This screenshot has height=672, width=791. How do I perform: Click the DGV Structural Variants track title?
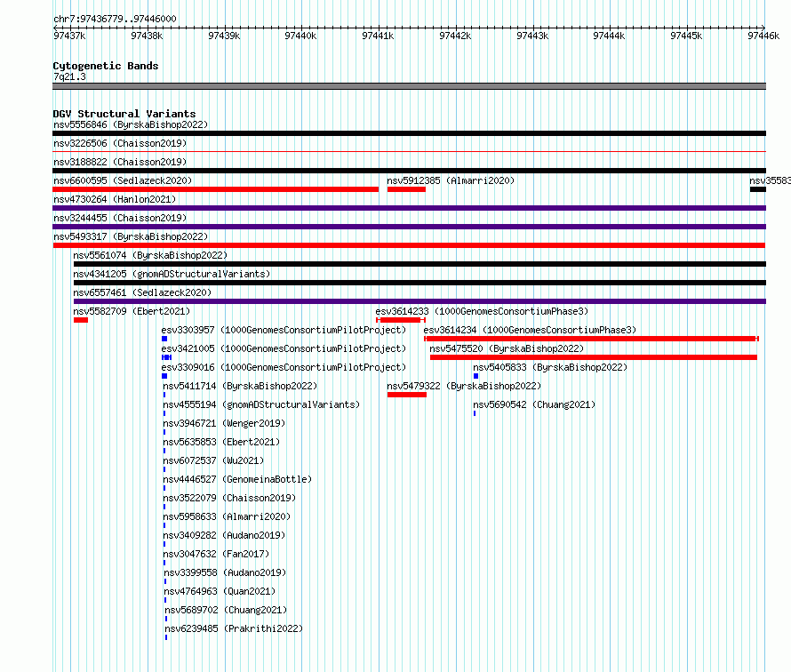[x=124, y=114]
